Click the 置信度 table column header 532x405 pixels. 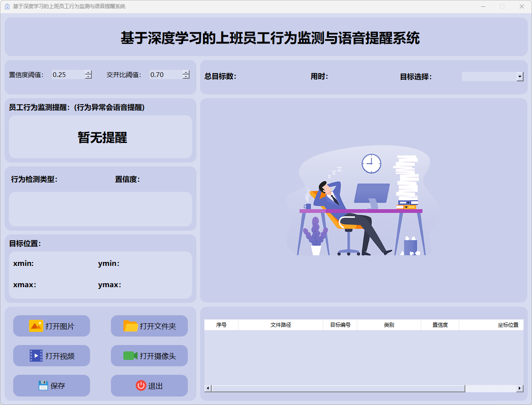pos(440,325)
